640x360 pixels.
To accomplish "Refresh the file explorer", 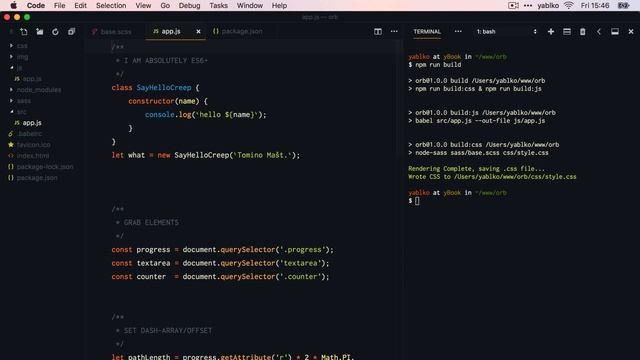I will [x=55, y=31].
